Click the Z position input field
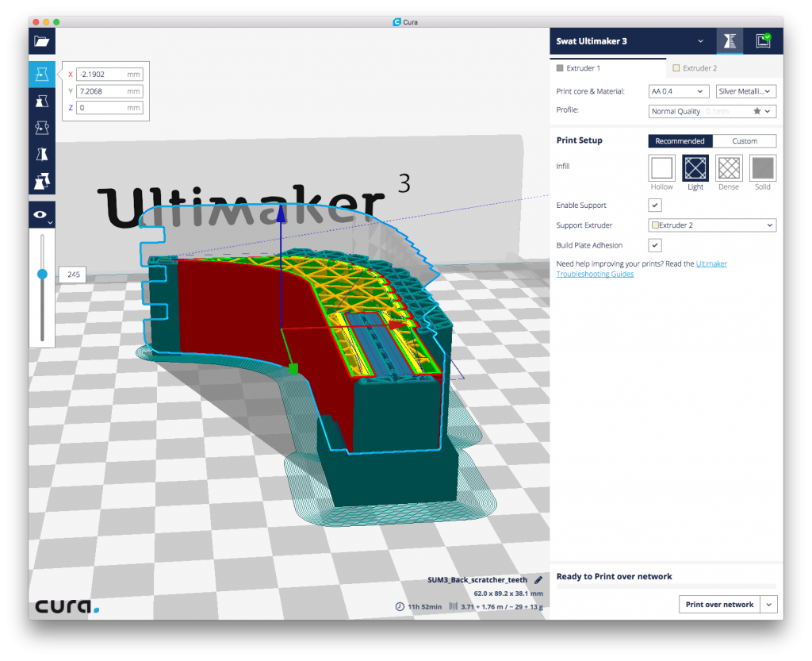812x661 pixels. (109, 108)
